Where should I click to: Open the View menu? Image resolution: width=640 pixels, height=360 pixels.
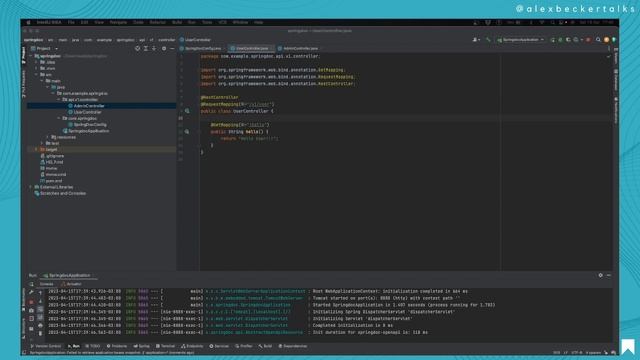pos(99,22)
